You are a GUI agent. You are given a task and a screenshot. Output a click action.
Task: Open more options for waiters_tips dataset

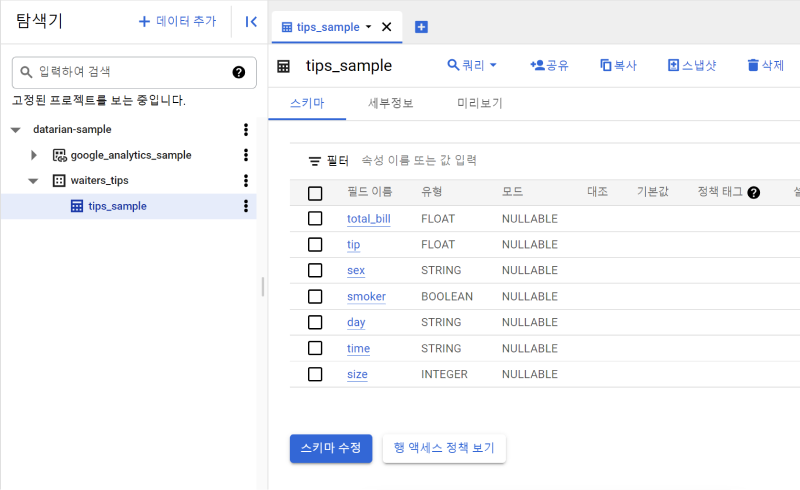click(x=246, y=180)
